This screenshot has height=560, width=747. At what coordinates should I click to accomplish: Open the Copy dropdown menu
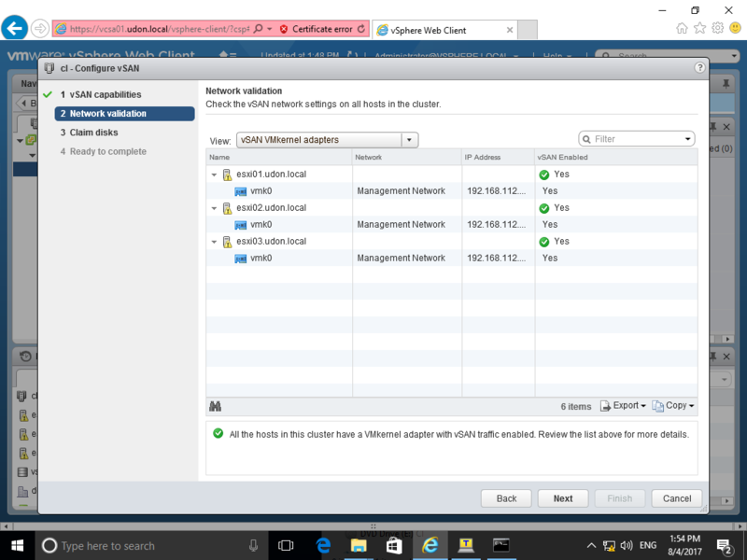(x=673, y=406)
